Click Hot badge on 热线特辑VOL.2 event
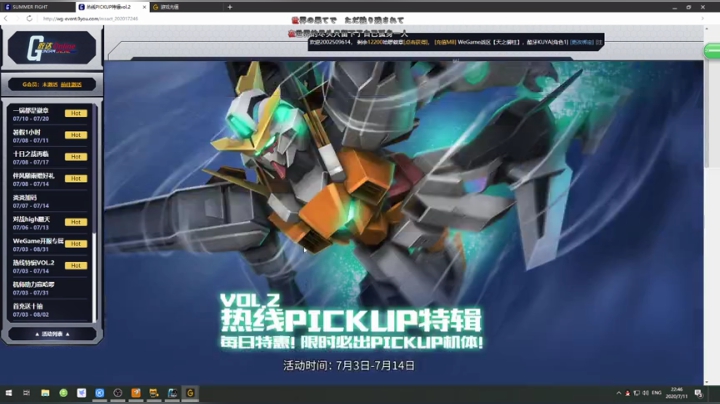Image resolution: width=720 pixels, height=404 pixels. (76, 265)
